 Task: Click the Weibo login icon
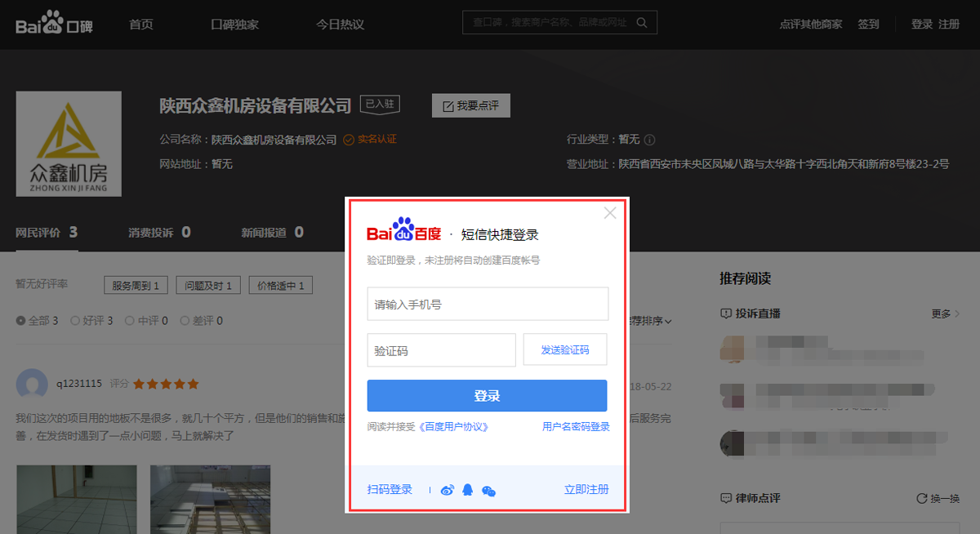click(x=447, y=491)
